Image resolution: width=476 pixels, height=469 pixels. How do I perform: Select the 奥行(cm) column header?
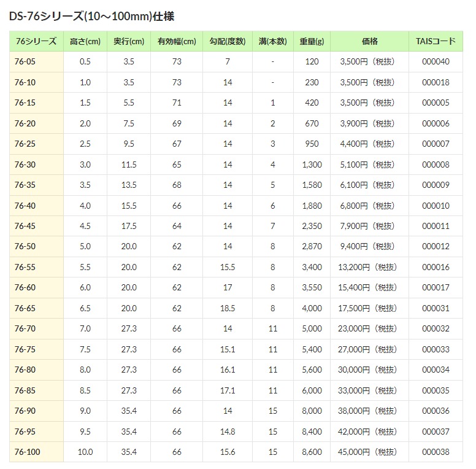(x=129, y=41)
